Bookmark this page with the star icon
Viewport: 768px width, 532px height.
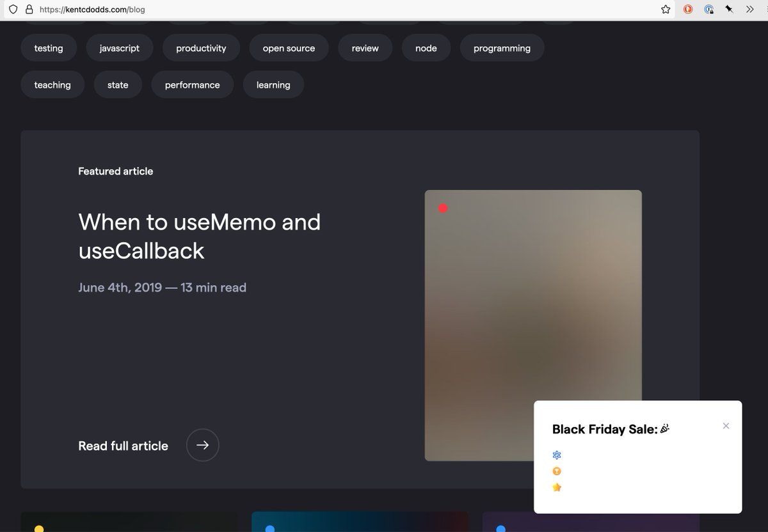point(666,10)
